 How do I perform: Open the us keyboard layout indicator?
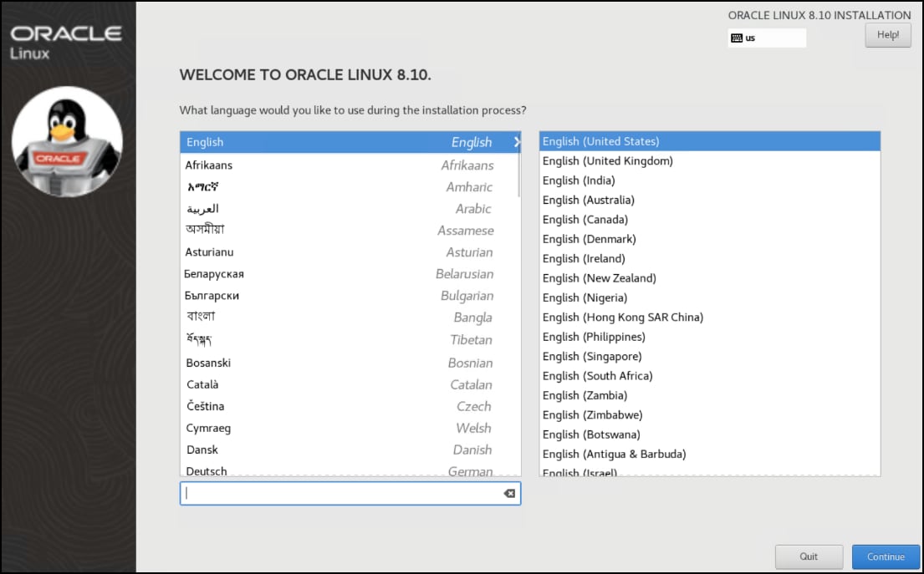[x=767, y=38]
